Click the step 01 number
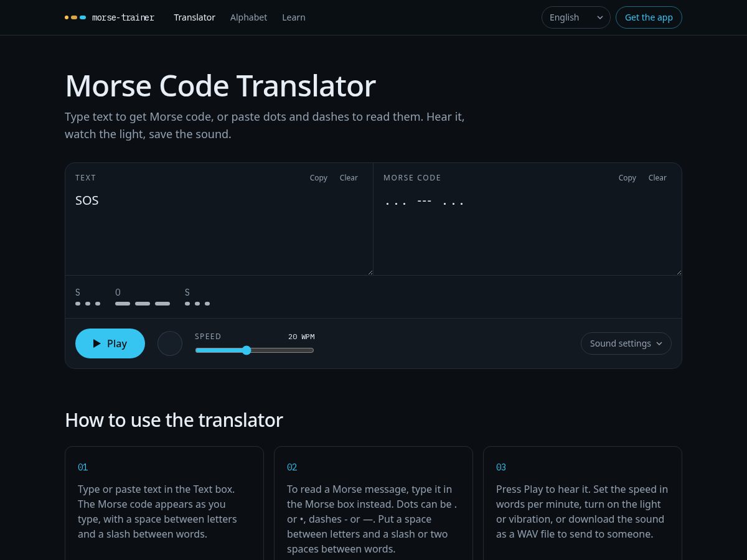 tap(83, 467)
